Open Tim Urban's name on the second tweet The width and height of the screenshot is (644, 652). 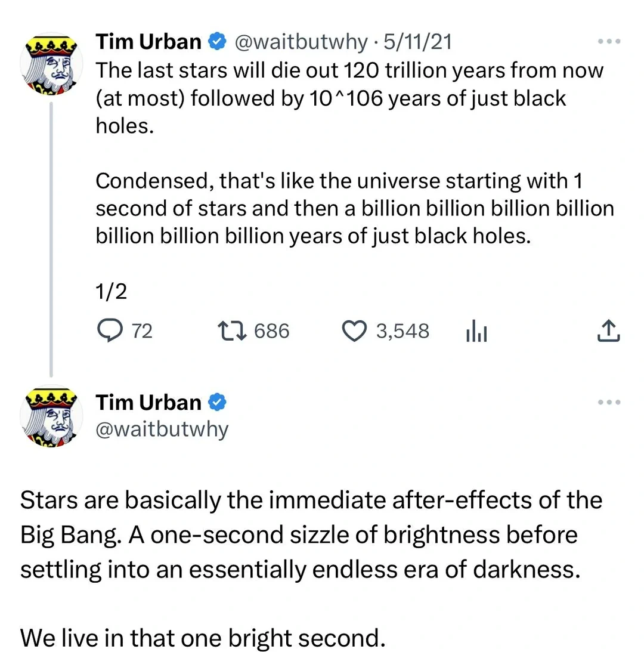148,403
